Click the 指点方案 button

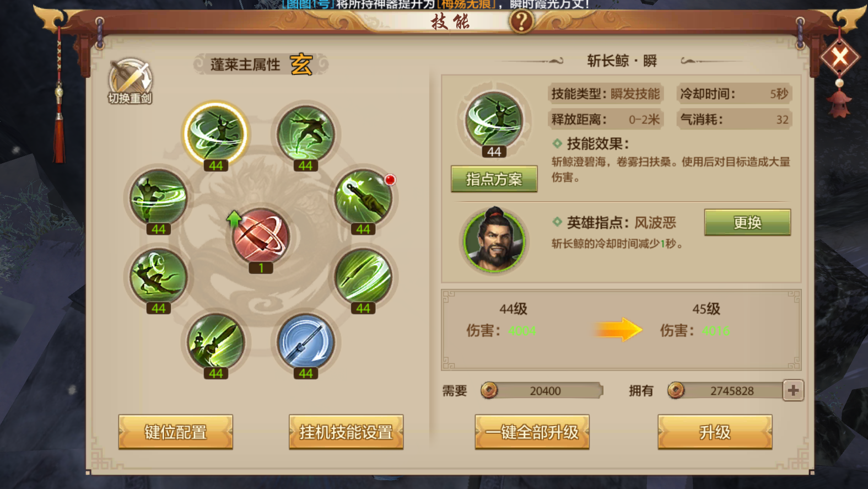(494, 179)
